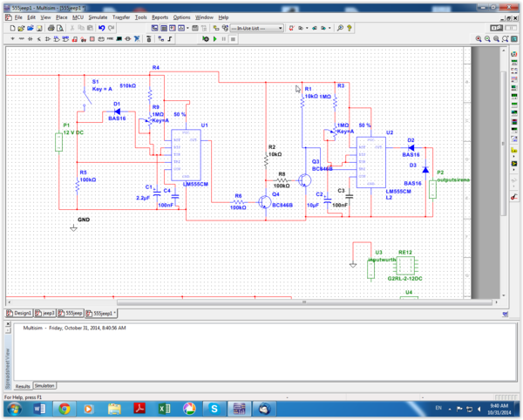
Task: Click the Place Bus icon
Action: click(x=170, y=39)
